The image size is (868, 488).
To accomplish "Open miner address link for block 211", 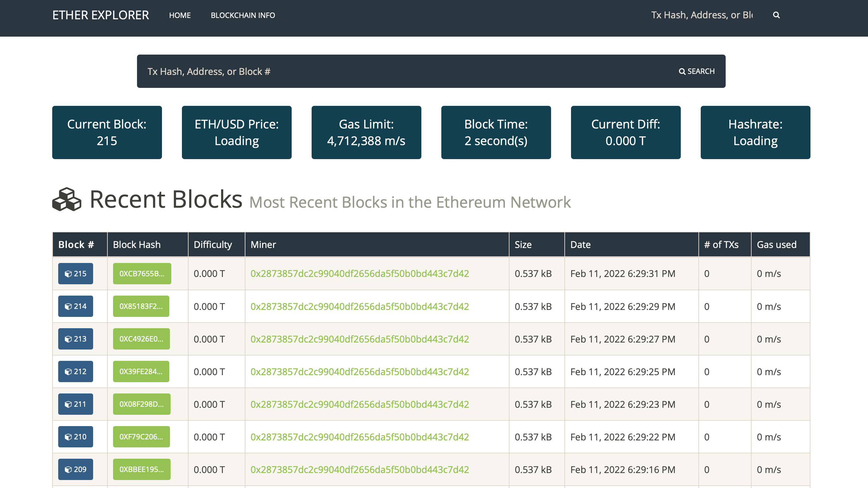I will coord(360,404).
